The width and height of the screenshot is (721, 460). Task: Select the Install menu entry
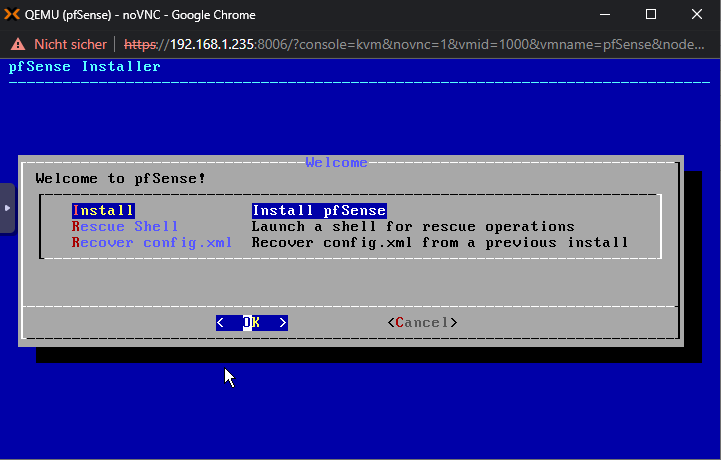103,211
